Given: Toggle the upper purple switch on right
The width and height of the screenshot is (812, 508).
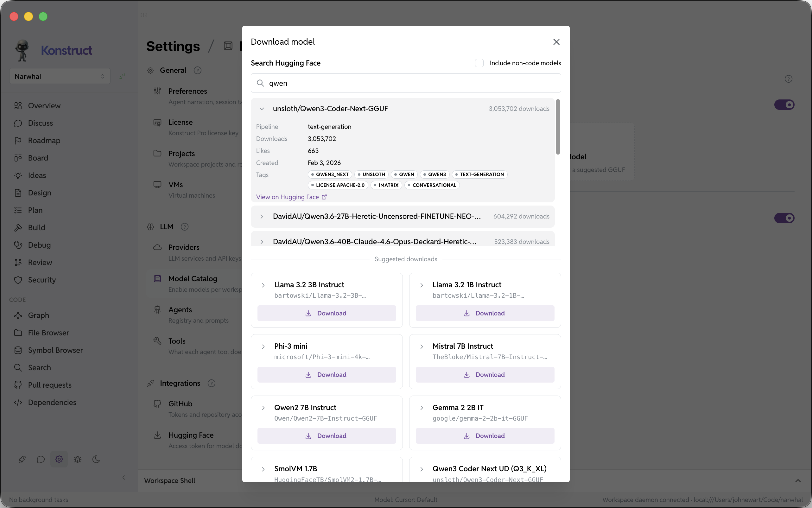Looking at the screenshot, I should point(784,105).
